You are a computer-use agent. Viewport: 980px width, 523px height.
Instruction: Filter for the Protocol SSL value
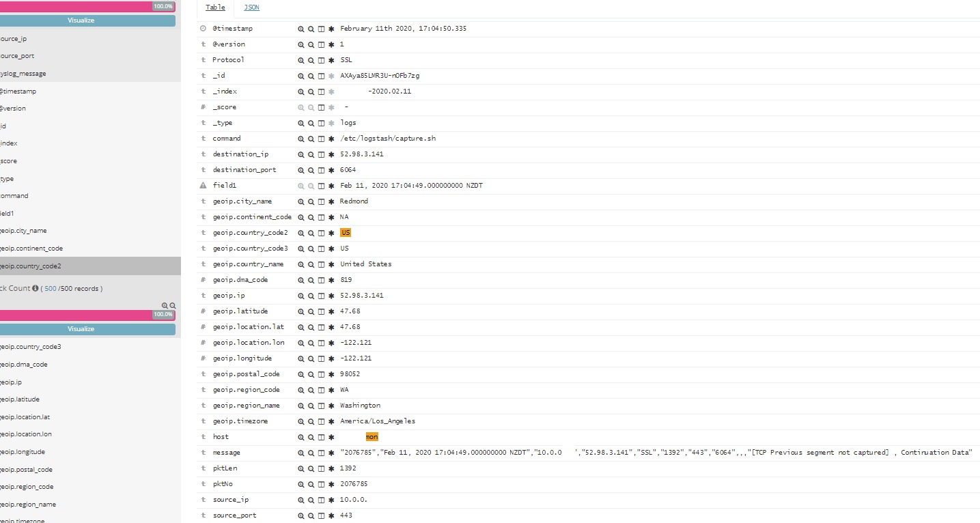click(x=301, y=60)
